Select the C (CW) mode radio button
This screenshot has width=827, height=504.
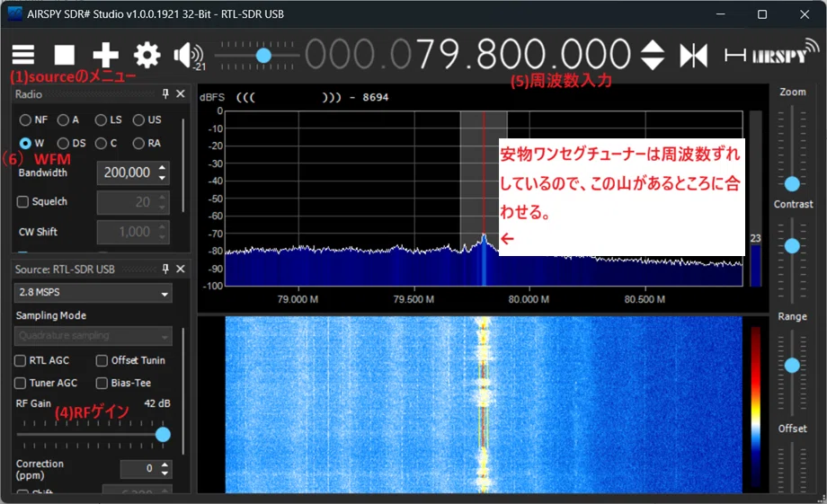pyautogui.click(x=101, y=143)
